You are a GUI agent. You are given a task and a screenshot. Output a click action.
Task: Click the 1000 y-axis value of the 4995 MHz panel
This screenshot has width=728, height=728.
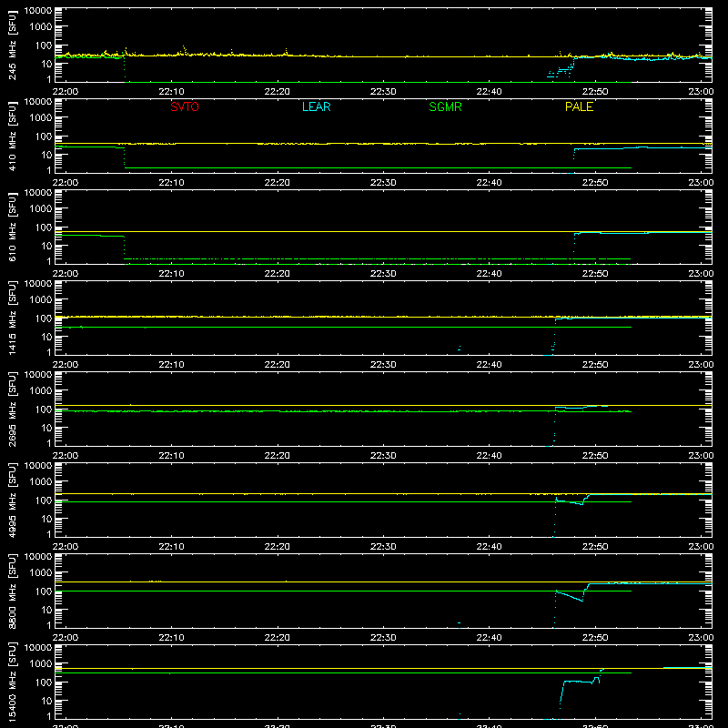coord(41,482)
